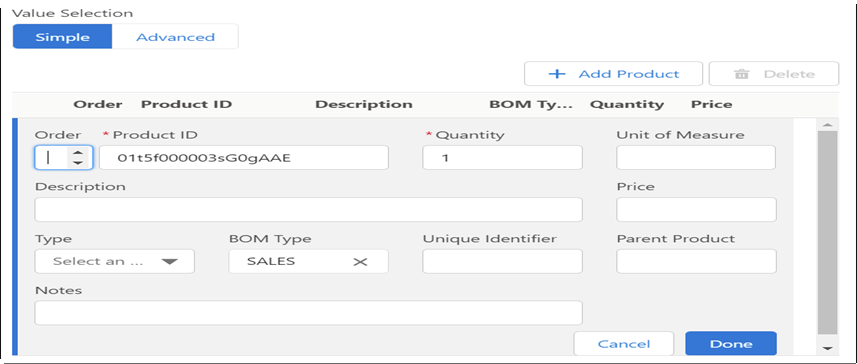Click the Description column header
The height and width of the screenshot is (364, 857).
[x=364, y=104]
